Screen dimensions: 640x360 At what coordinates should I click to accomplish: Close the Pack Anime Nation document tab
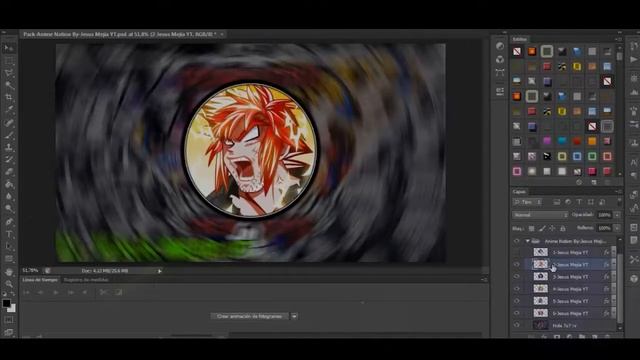click(222, 34)
